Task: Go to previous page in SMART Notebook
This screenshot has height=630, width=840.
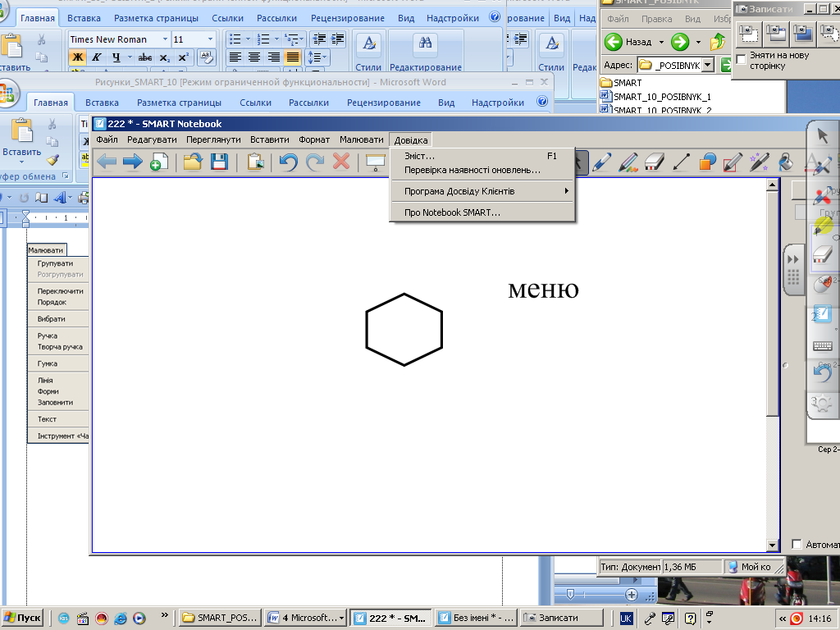Action: tap(107, 162)
